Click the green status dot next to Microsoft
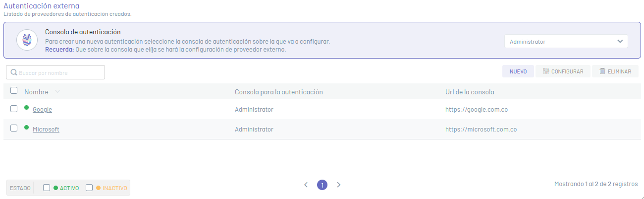Image resolution: width=644 pixels, height=199 pixels. pyautogui.click(x=27, y=127)
